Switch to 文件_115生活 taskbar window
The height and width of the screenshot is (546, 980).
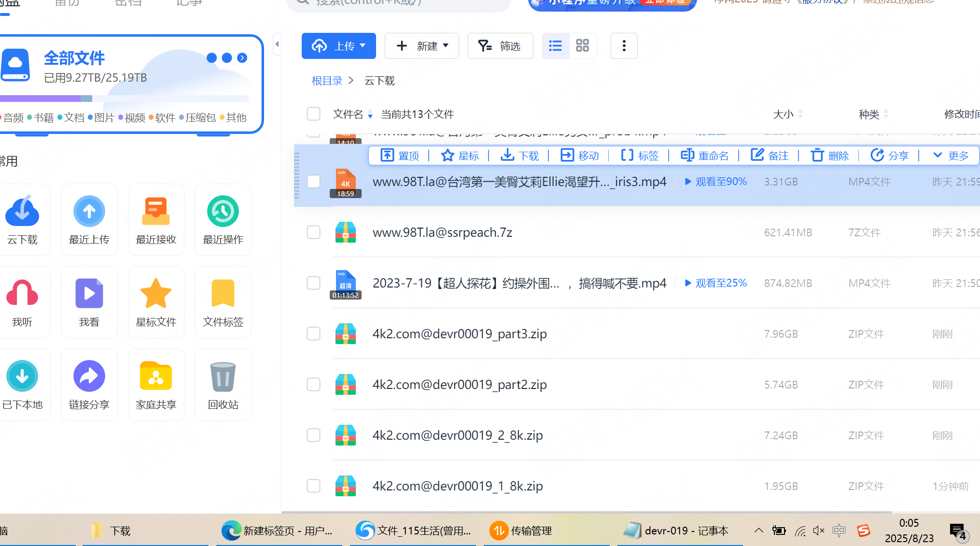point(413,531)
